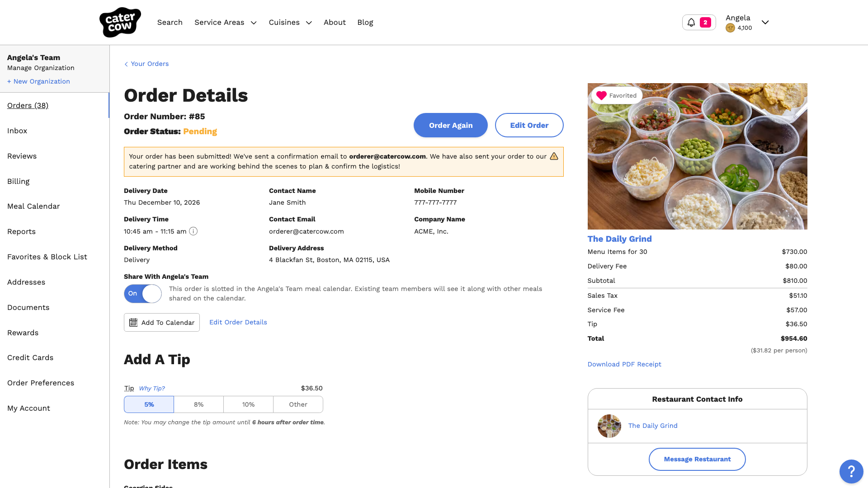Open Billing in the sidebar
Screen dimensions: 868x488
19,181
